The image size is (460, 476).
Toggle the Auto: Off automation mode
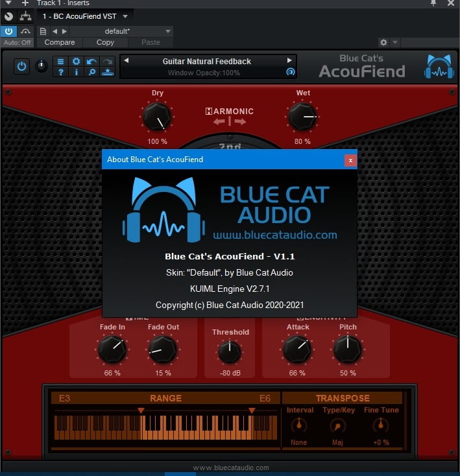(18, 42)
